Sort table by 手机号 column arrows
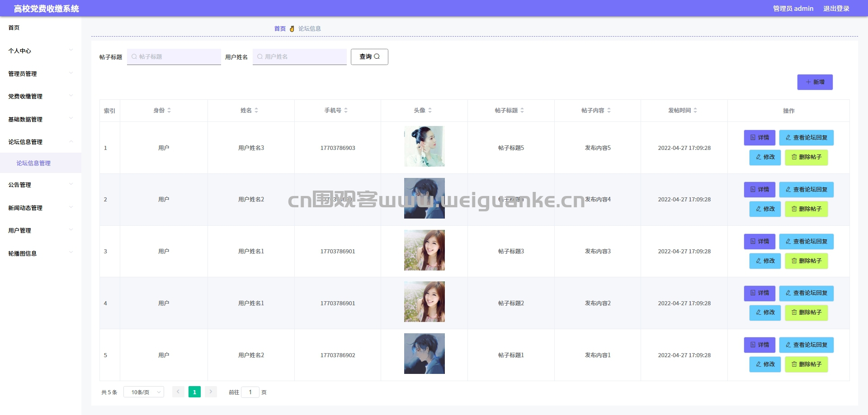Screen dimensions: 868x415 coord(346,111)
